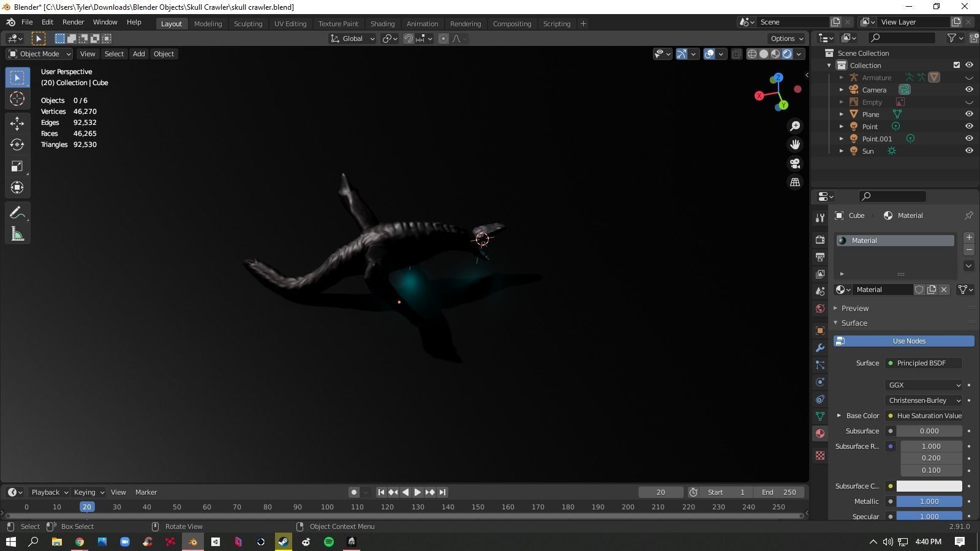Toggle X-Ray mode in the viewport header
The width and height of the screenshot is (980, 551).
[736, 54]
